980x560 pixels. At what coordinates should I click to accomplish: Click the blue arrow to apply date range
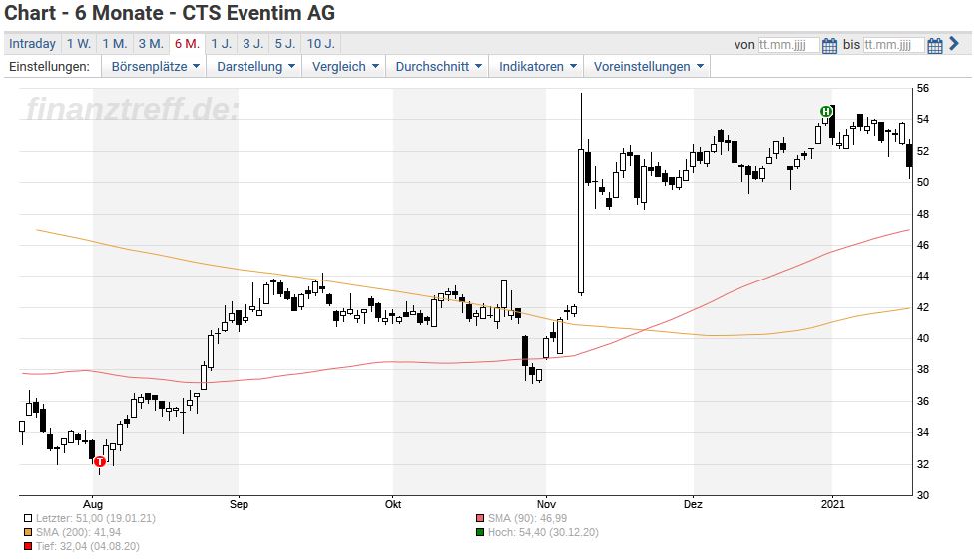pyautogui.click(x=954, y=43)
